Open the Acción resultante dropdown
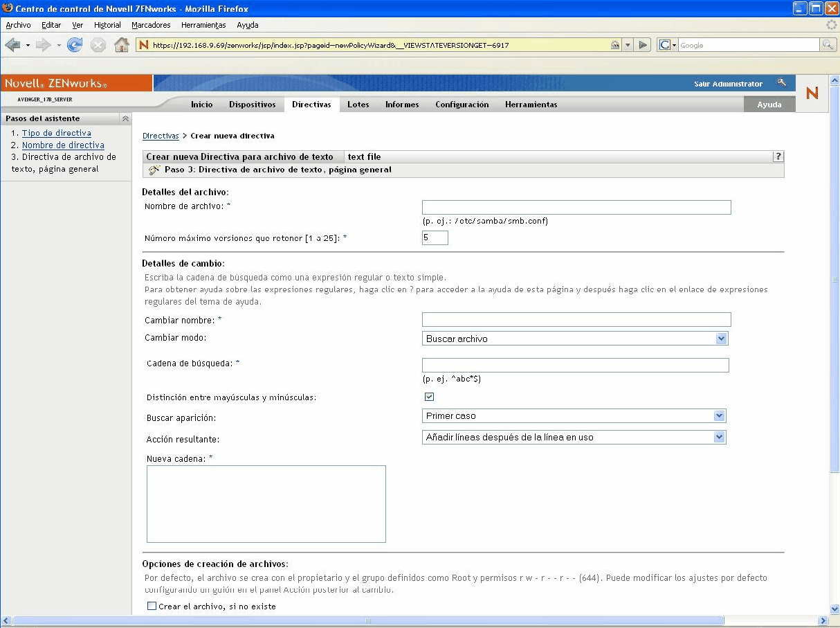The image size is (840, 628). 719,437
